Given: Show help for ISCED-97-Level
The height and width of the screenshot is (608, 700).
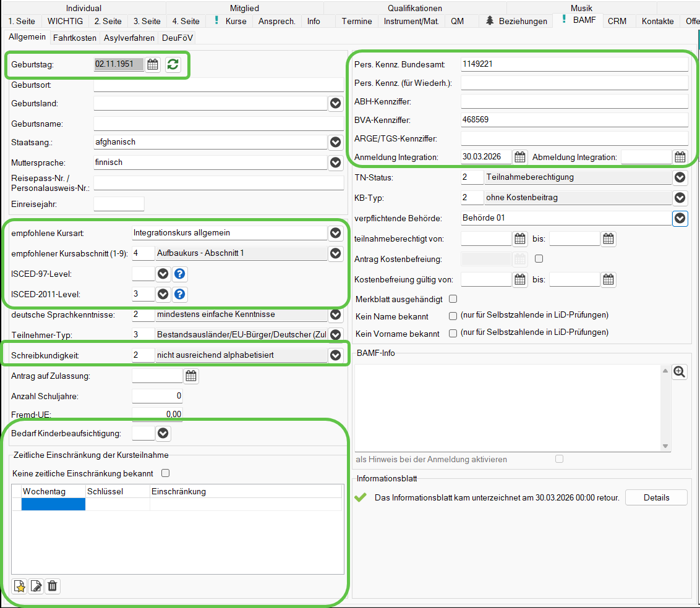Looking at the screenshot, I should [179, 274].
